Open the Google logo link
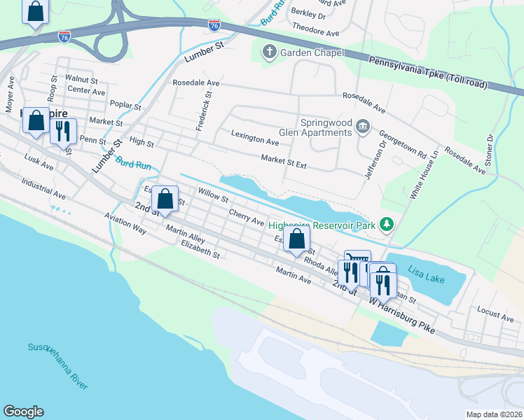The height and width of the screenshot is (420, 524). (23, 412)
